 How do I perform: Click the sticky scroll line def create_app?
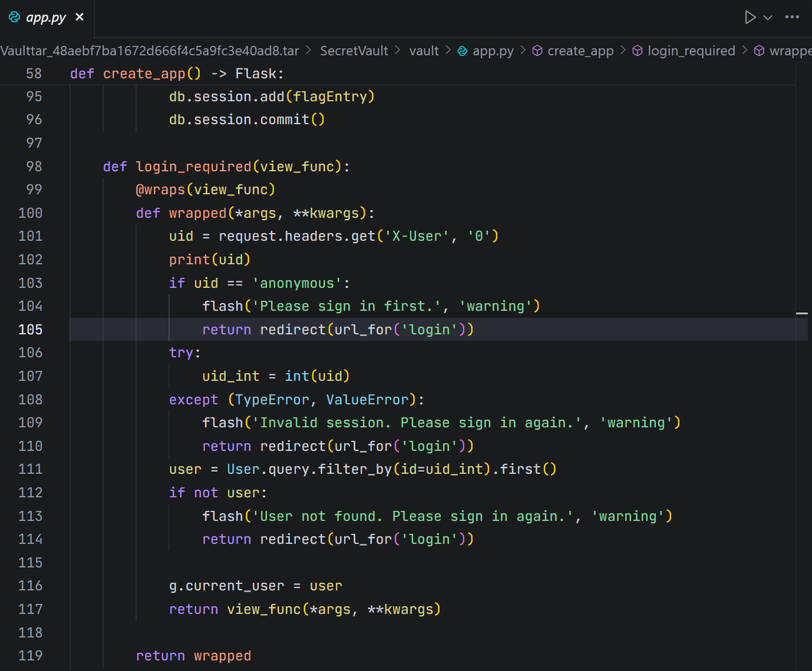point(177,74)
